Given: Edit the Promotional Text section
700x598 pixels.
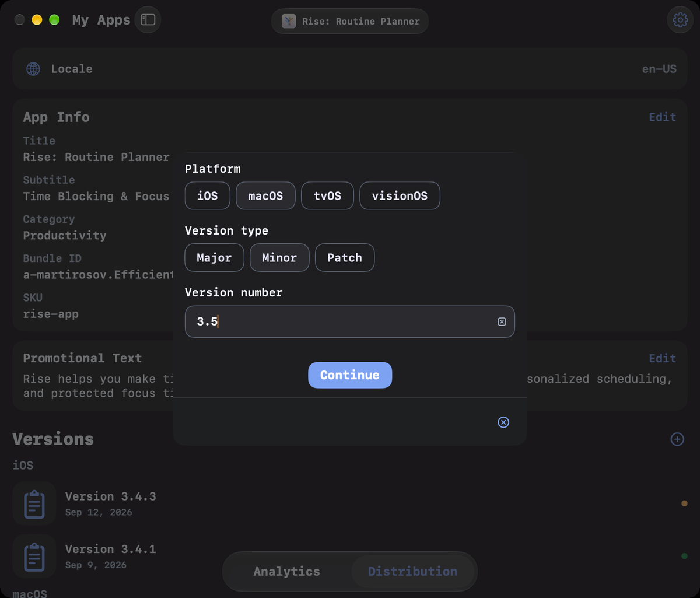Looking at the screenshot, I should [x=662, y=358].
